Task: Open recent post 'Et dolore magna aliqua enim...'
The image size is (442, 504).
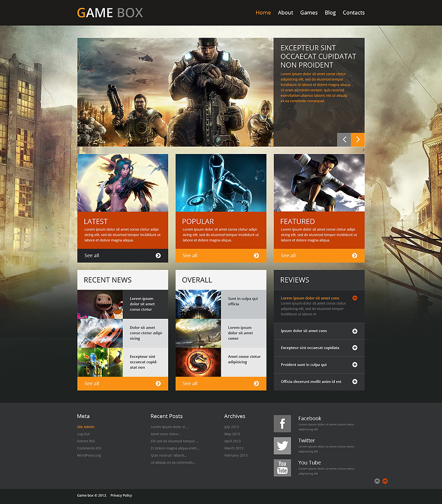Action: 175,448
